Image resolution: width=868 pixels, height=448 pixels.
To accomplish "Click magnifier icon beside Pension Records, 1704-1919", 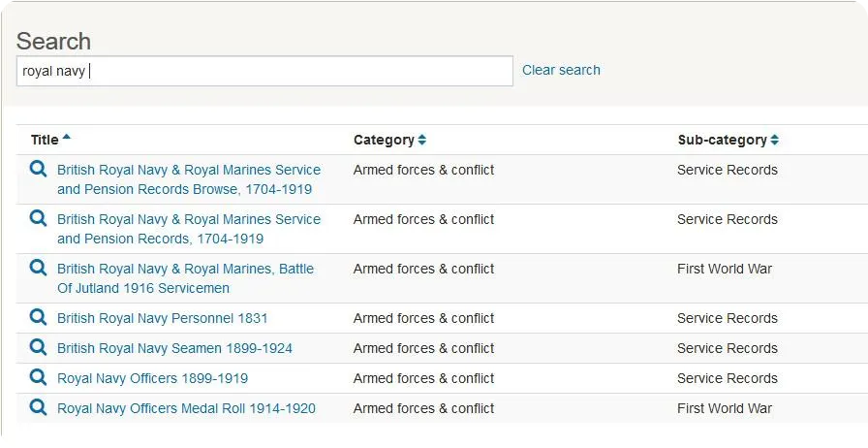I will pos(38,218).
